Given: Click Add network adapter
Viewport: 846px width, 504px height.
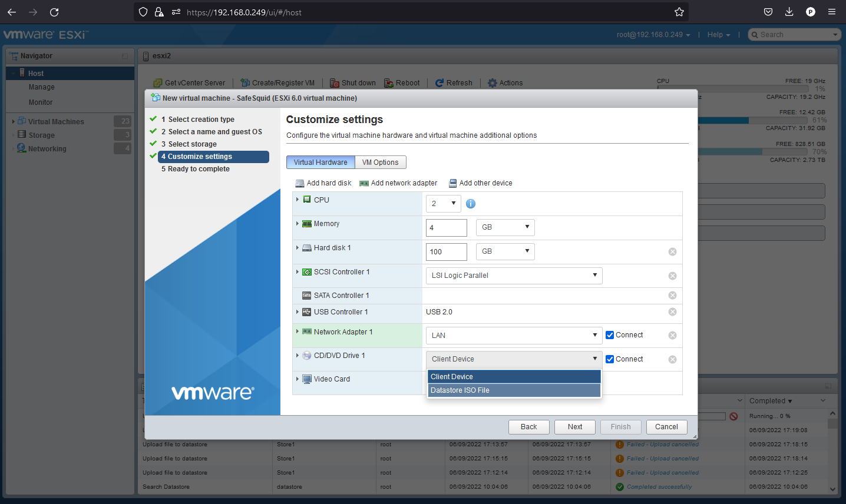Looking at the screenshot, I should [x=398, y=183].
